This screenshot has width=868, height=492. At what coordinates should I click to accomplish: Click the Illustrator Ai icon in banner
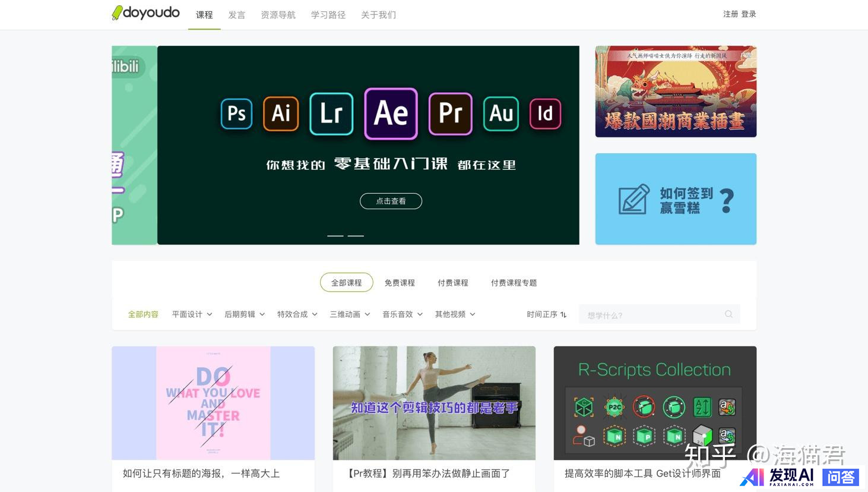[x=281, y=113]
